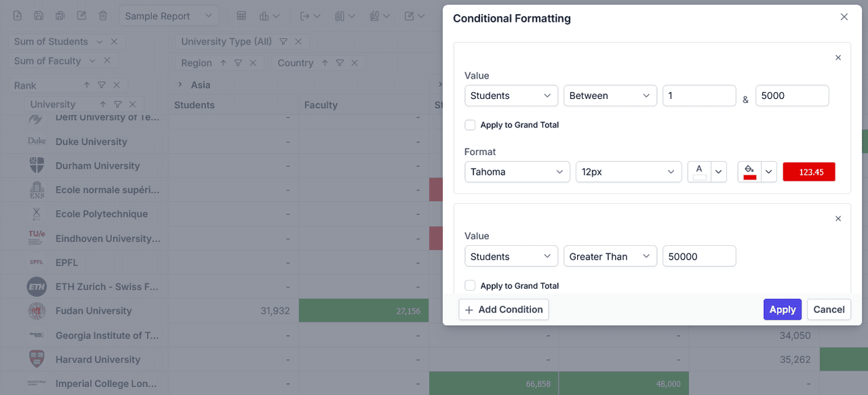Click the lower bound field containing 1
868x395 pixels.
pos(699,96)
